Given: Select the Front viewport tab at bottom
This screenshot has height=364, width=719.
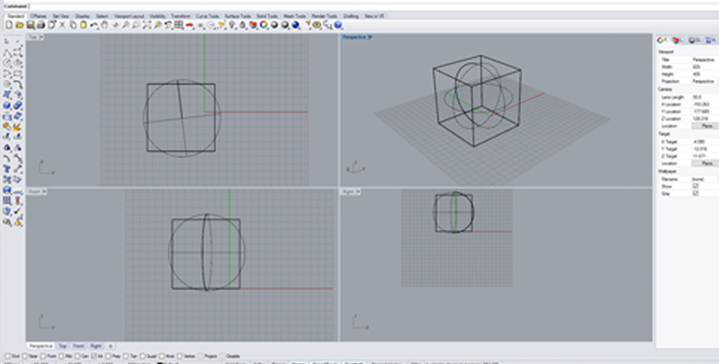Looking at the screenshot, I should (78, 346).
